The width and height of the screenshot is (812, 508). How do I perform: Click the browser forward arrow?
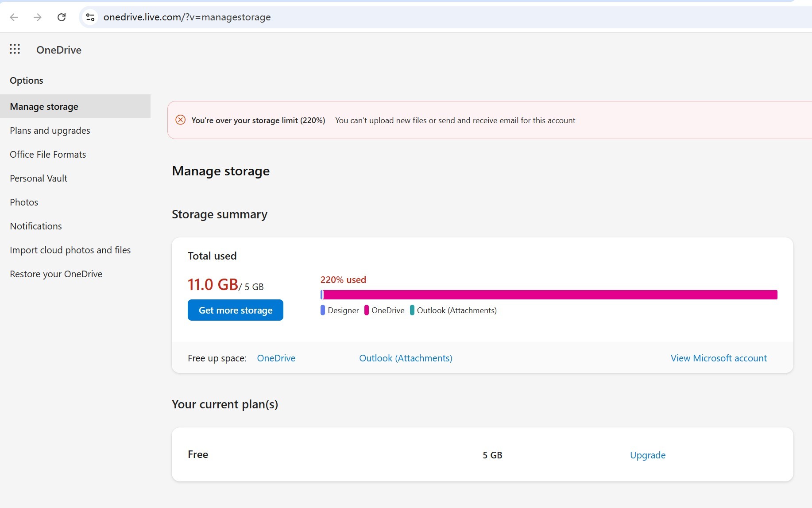pos(38,17)
